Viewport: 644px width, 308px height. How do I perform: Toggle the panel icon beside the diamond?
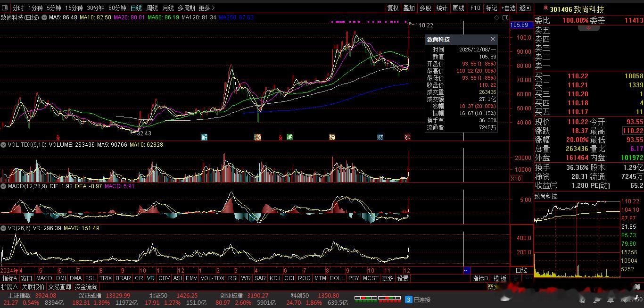click(x=505, y=17)
